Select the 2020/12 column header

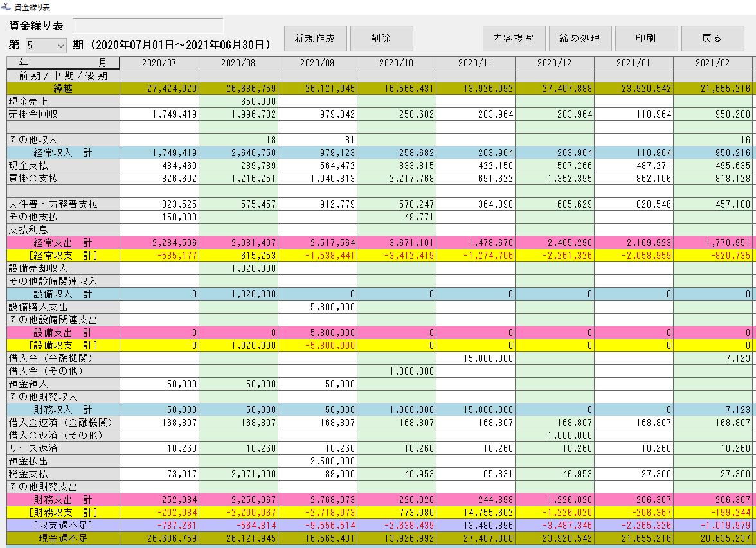pos(554,63)
